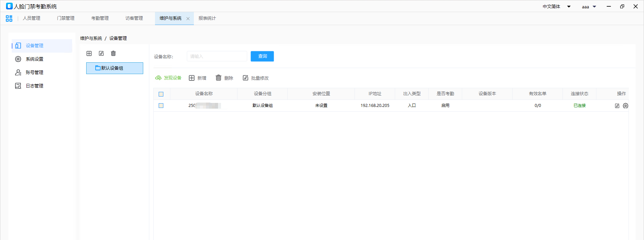Close the 维护与系统 tab
The width and height of the screenshot is (644, 240).
coord(188,19)
